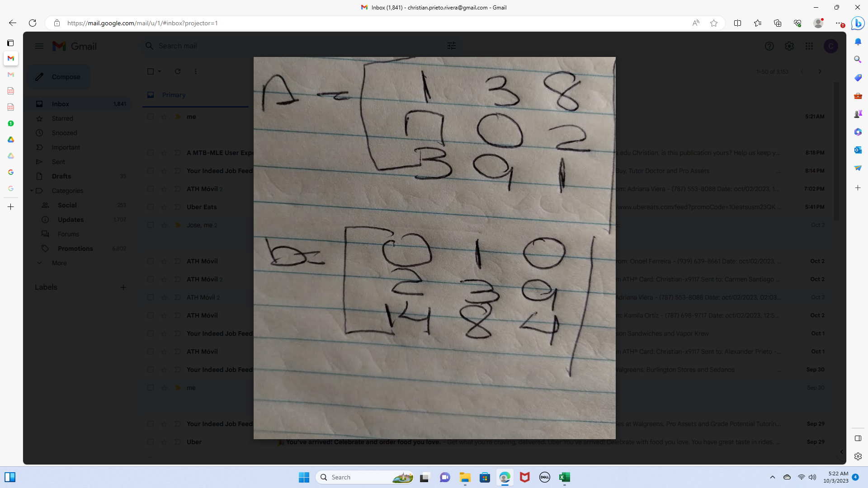Open the Gmail help icon

pos(769,46)
